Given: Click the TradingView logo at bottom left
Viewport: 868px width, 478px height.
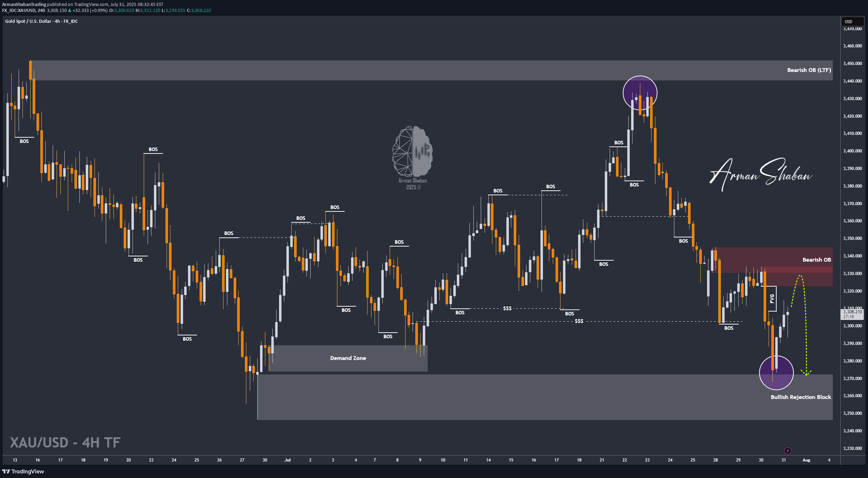Looking at the screenshot, I should pos(23,471).
